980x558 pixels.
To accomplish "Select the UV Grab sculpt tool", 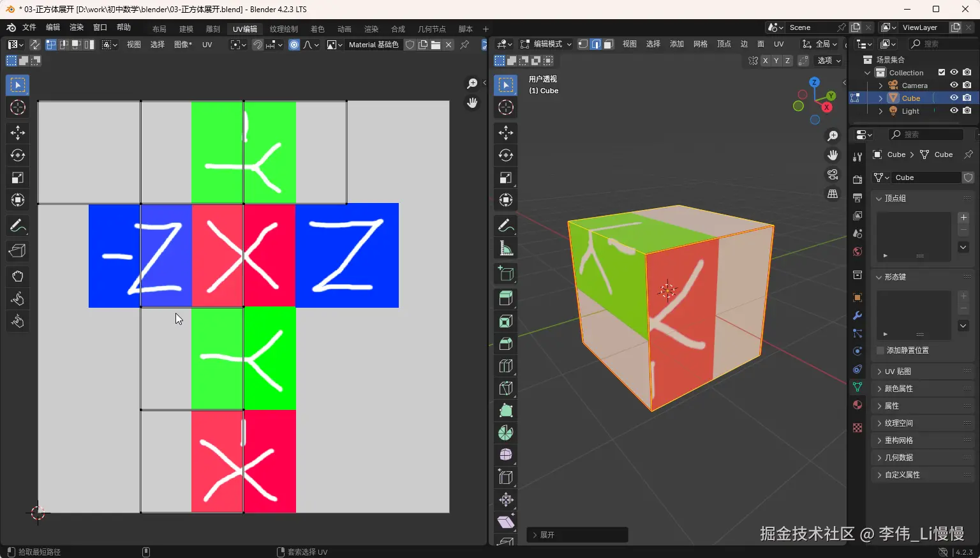I will coord(18,276).
